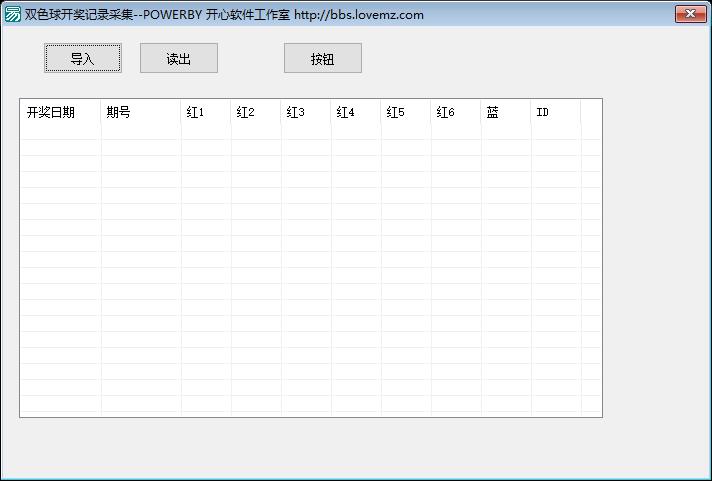Click the 红6 column header

(456, 112)
